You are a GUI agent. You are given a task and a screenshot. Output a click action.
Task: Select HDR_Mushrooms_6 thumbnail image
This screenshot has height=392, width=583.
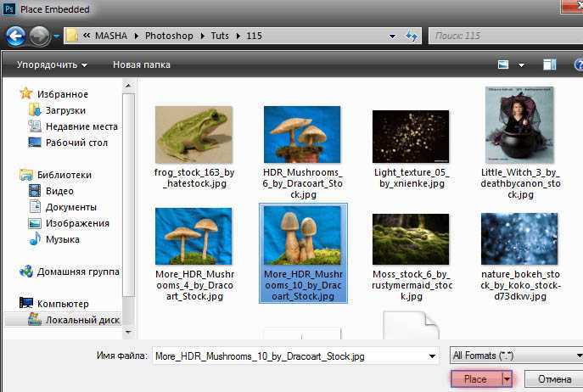[x=302, y=135]
